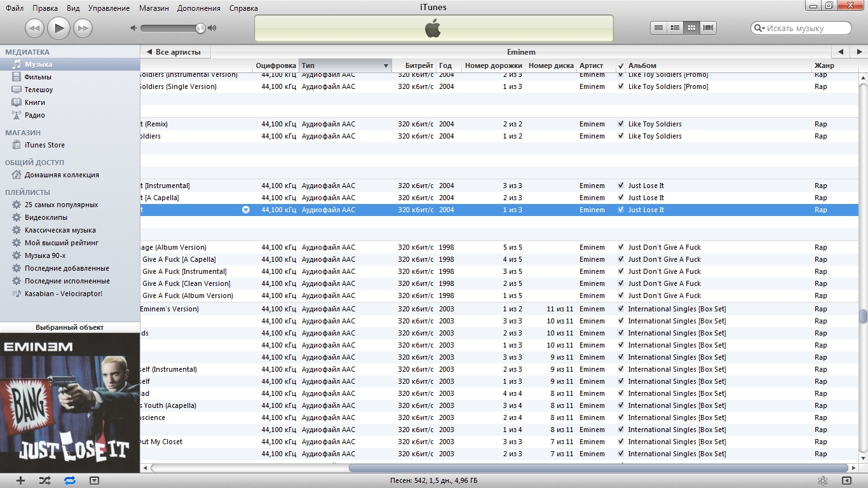Switch to grid view
This screenshot has height=488, width=868.
[x=691, y=28]
